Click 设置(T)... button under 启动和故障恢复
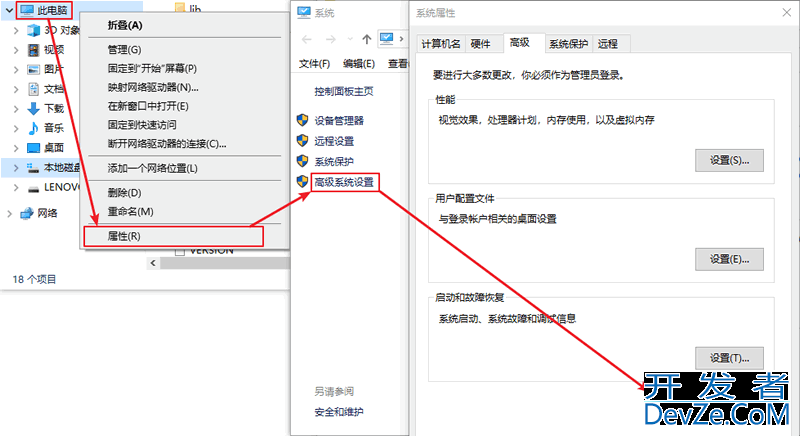This screenshot has width=800, height=436. pos(729,358)
